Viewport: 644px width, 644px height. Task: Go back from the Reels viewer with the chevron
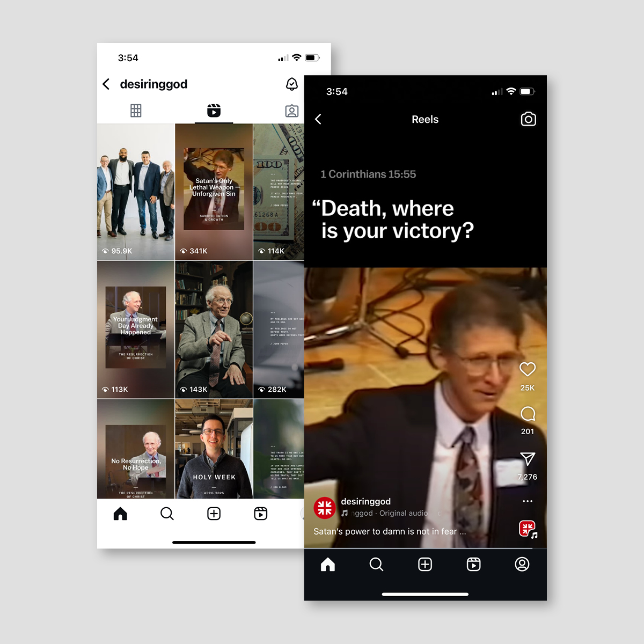coord(318,119)
